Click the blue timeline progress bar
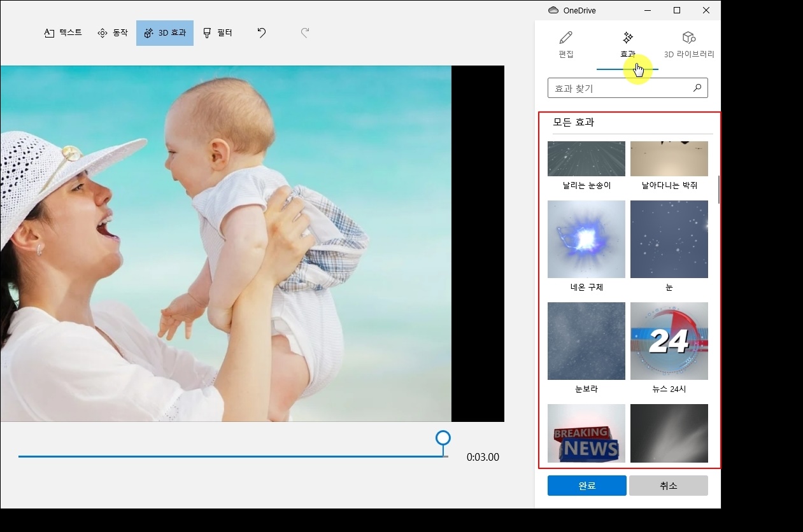The width and height of the screenshot is (803, 532). pos(231,456)
